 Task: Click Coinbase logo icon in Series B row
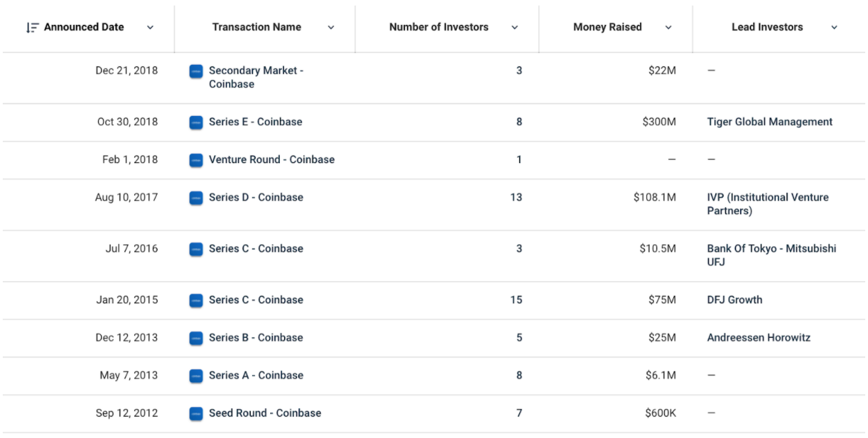196,338
